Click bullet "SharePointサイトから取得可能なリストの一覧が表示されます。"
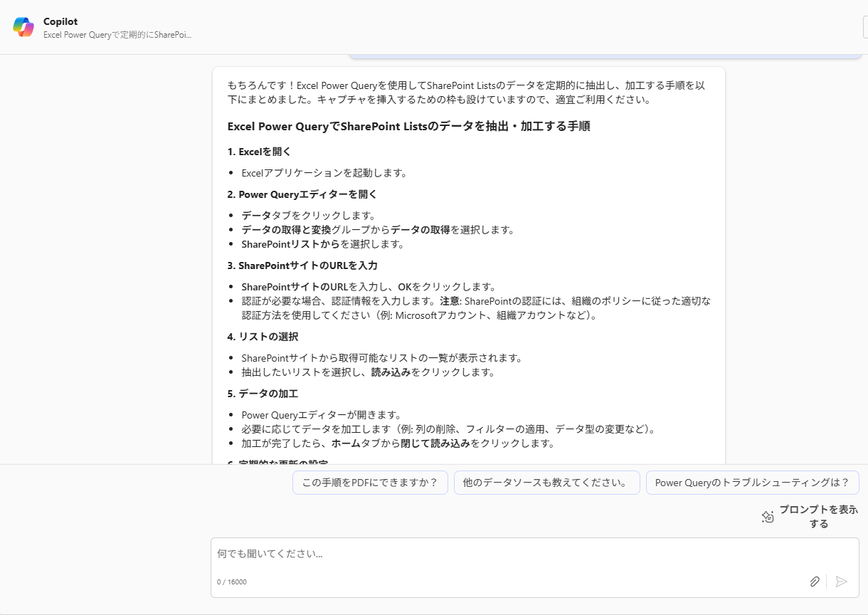 pos(382,358)
